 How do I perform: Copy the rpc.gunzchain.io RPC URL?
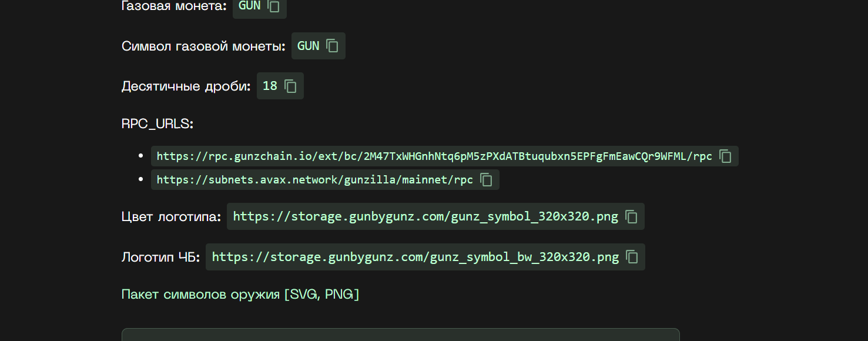click(726, 156)
